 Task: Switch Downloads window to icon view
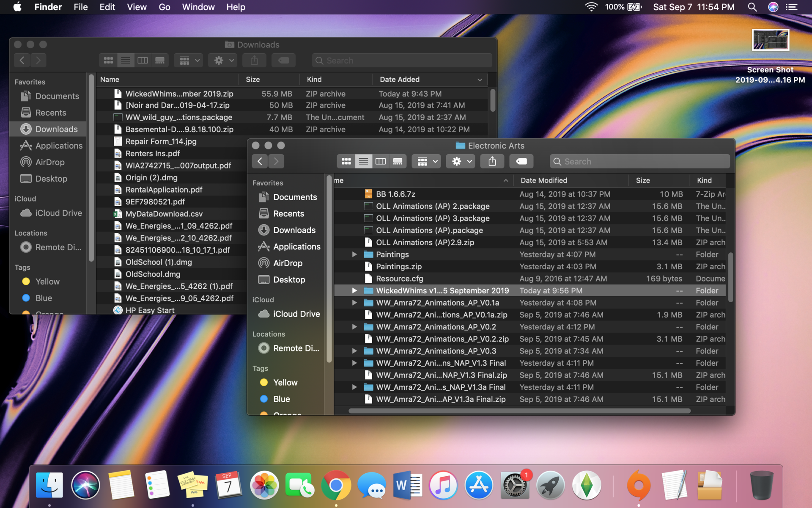(108, 61)
